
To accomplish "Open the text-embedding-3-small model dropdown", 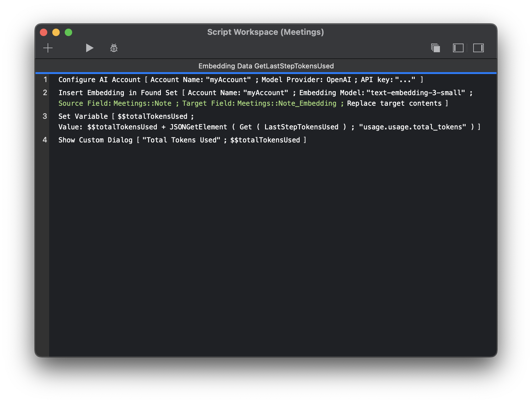I will pyautogui.click(x=416, y=92).
